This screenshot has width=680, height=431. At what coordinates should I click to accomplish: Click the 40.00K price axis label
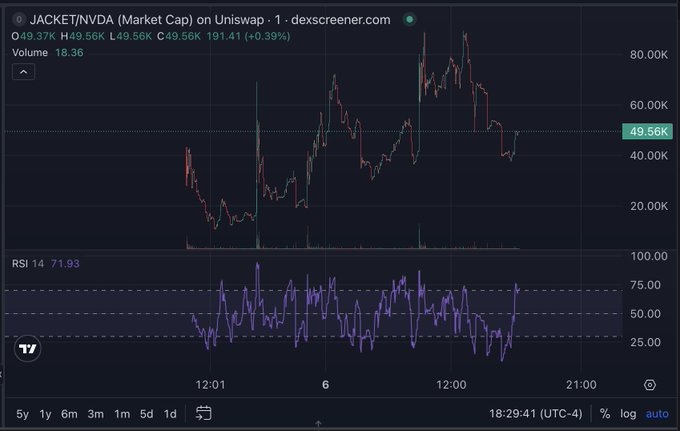pos(649,156)
